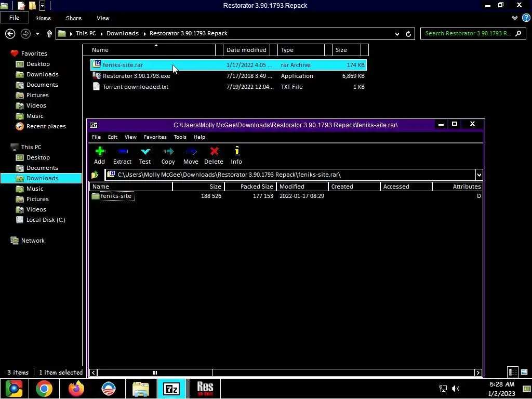Select feniks-site.rar file in Explorer
The width and height of the screenshot is (532, 399).
229,65
